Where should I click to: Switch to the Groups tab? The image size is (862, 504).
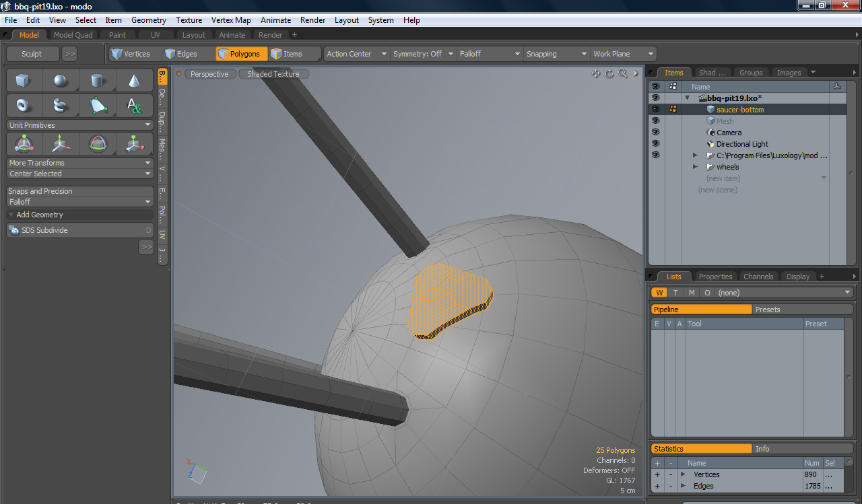pos(751,73)
